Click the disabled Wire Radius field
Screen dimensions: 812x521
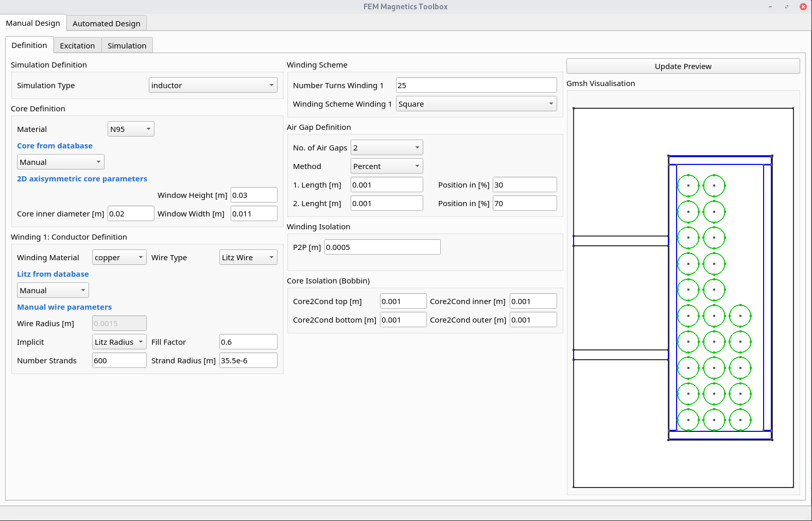[119, 323]
